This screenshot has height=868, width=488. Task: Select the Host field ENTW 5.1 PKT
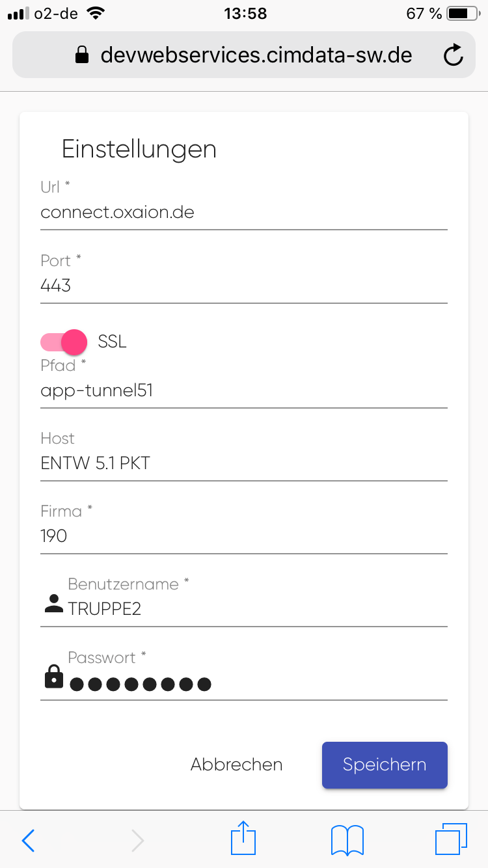(243, 463)
